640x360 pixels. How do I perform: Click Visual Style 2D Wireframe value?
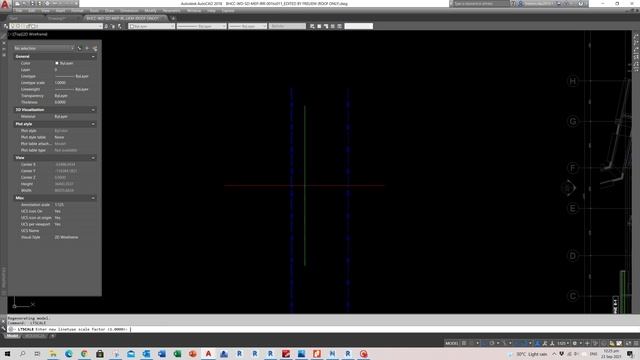pyautogui.click(x=67, y=237)
